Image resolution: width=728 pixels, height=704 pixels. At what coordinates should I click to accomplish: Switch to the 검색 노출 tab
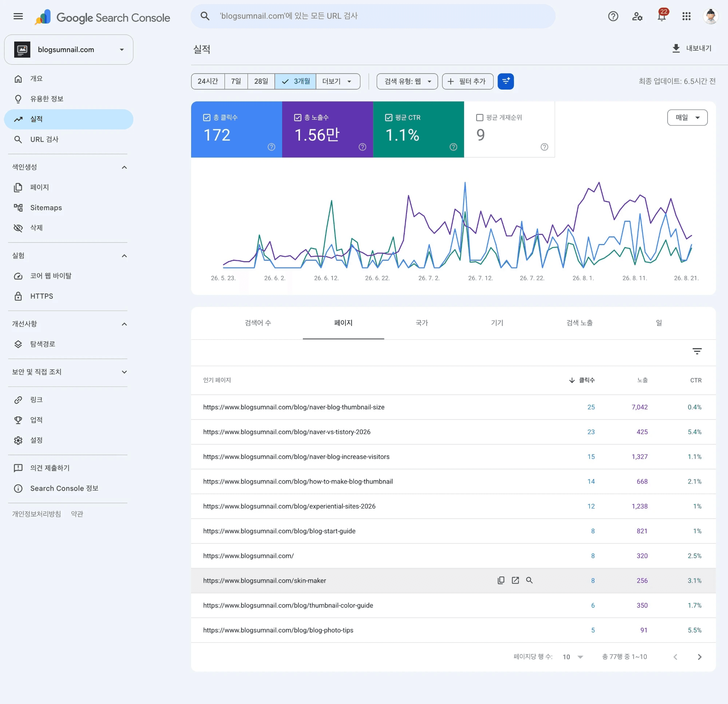[x=579, y=323]
